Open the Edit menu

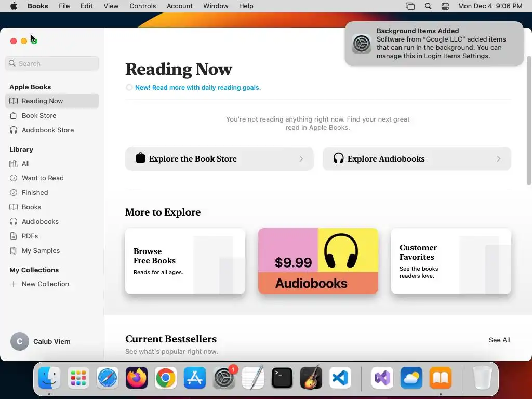87,6
